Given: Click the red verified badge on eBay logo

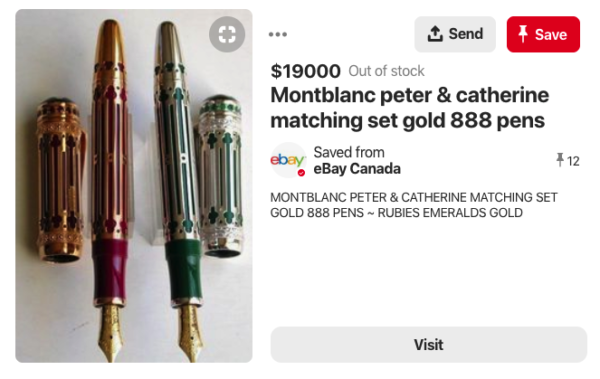Looking at the screenshot, I should tap(302, 173).
